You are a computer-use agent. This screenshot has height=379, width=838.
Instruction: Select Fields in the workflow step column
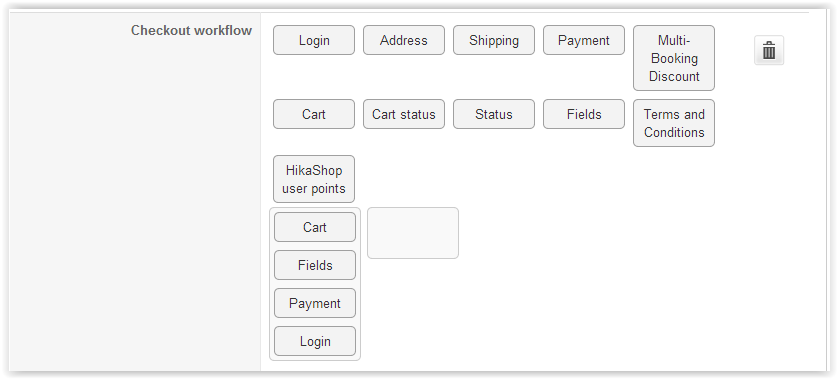point(315,265)
